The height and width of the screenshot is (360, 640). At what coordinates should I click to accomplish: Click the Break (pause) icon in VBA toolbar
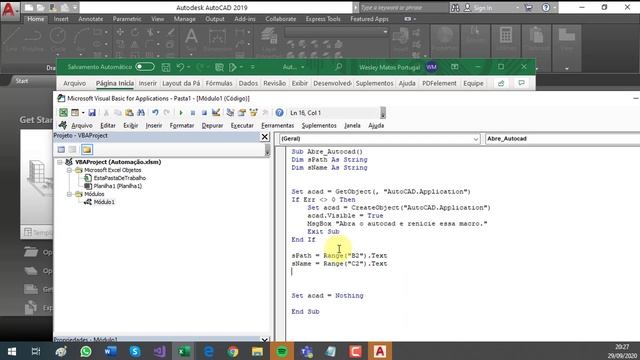(x=193, y=113)
